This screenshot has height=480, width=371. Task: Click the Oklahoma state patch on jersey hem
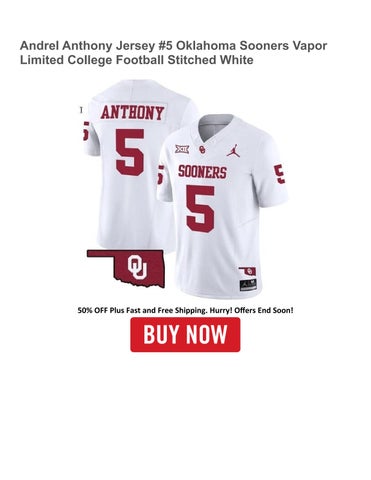(x=247, y=271)
